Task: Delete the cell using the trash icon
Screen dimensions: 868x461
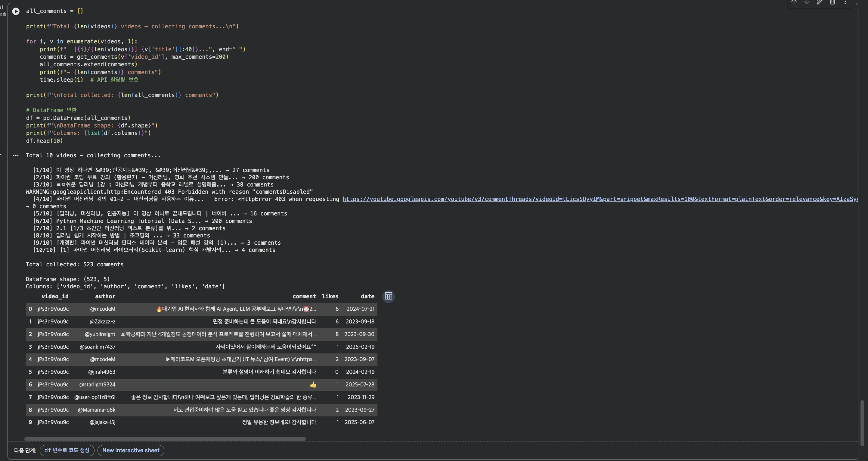Action: point(832,2)
